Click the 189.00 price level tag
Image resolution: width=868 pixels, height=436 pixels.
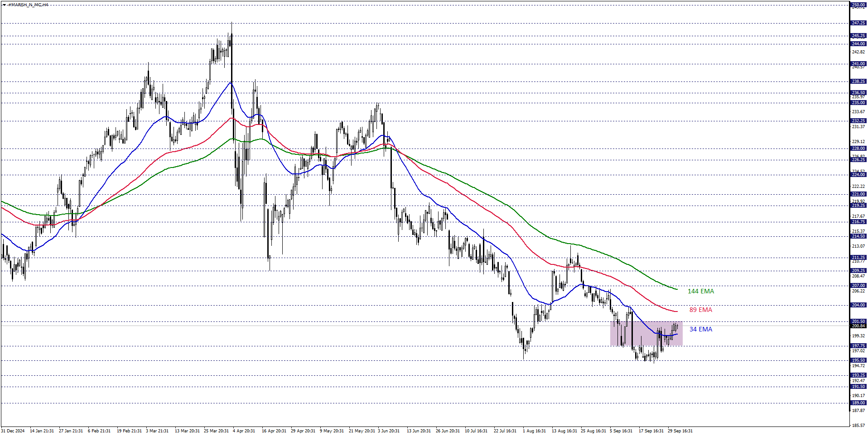tap(858, 403)
